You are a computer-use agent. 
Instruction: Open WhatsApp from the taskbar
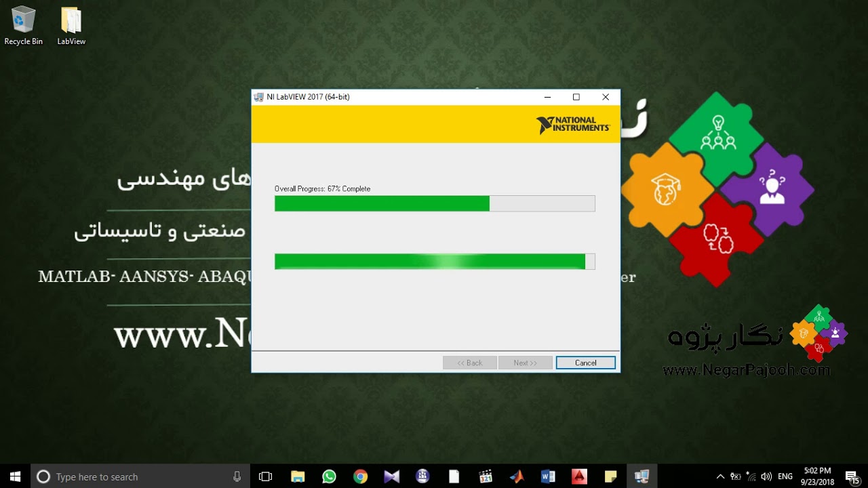coord(329,476)
